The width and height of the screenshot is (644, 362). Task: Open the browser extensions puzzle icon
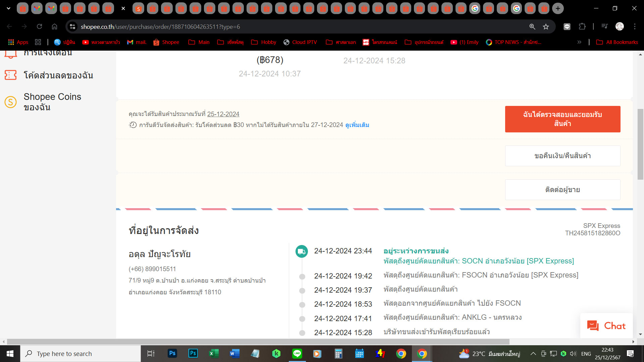tap(582, 27)
